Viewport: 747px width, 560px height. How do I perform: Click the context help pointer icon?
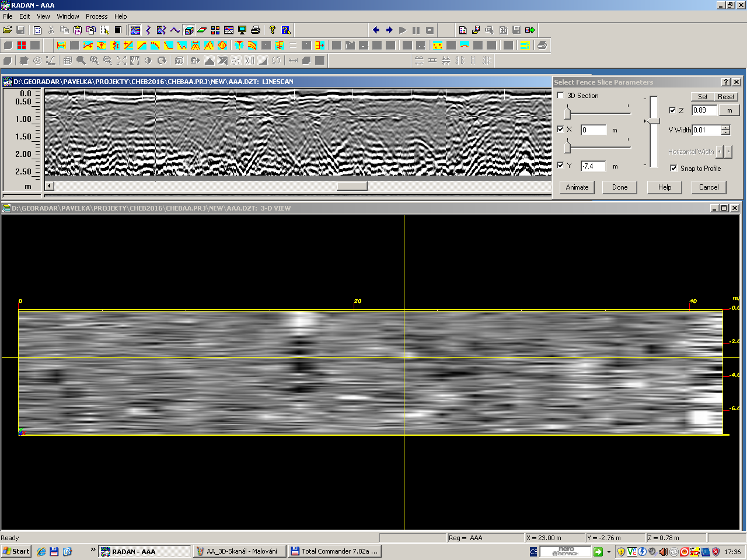pos(286,30)
